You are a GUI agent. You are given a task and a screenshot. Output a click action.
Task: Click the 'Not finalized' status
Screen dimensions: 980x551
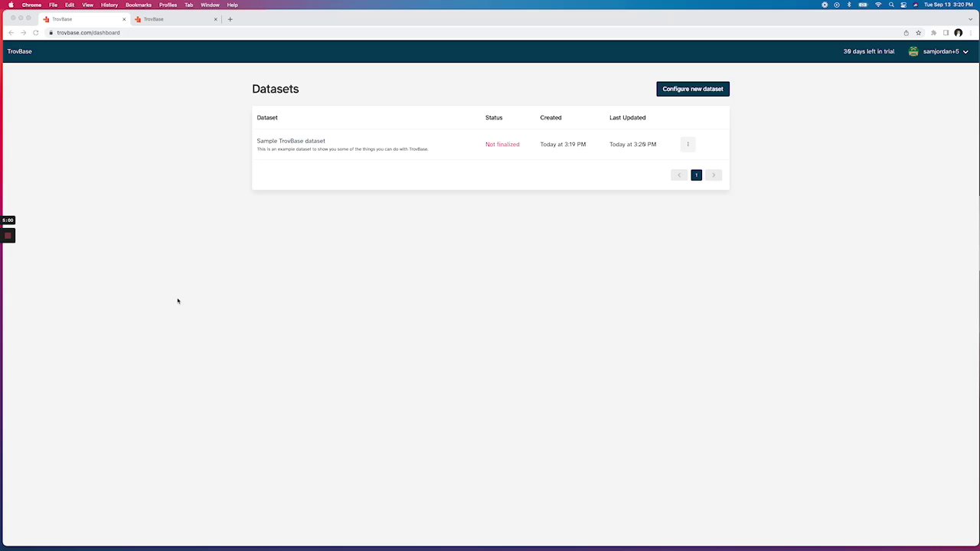click(x=502, y=144)
